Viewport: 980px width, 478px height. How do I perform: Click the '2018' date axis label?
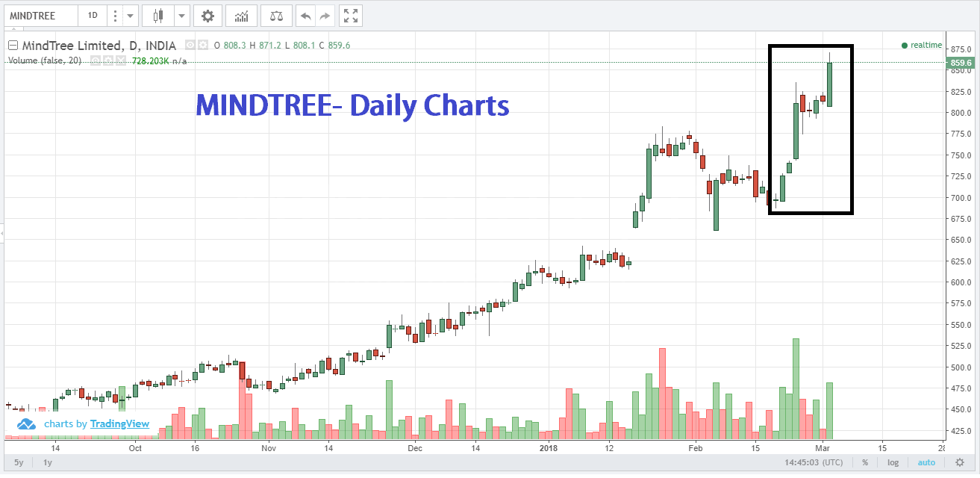549,449
